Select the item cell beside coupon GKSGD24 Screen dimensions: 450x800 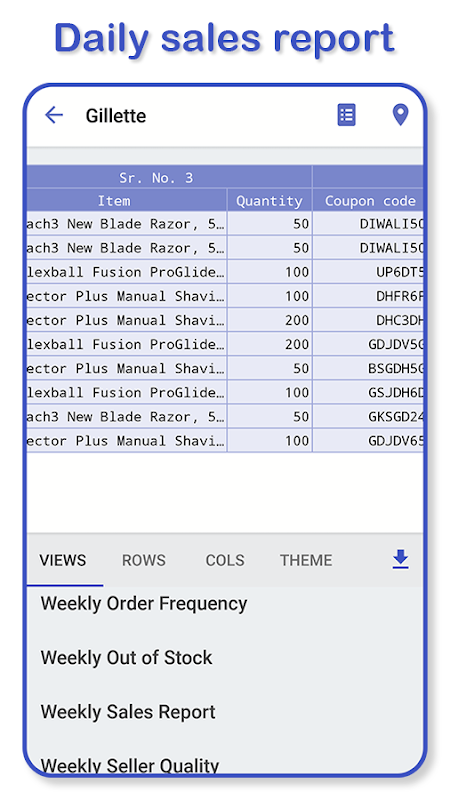coord(127,416)
